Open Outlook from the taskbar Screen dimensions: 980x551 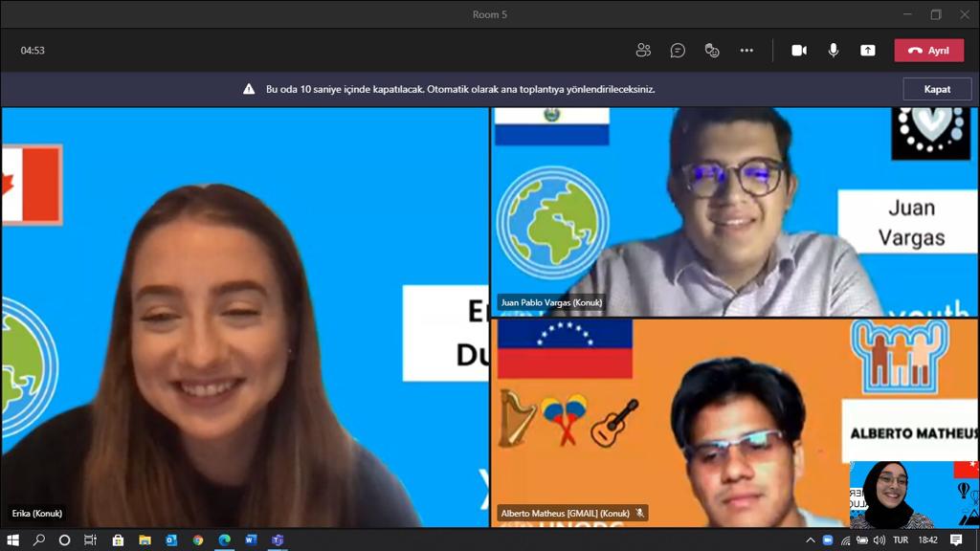171,540
